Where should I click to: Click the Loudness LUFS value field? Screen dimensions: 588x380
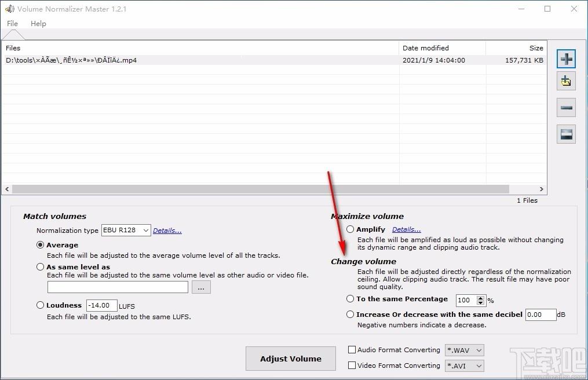point(101,305)
